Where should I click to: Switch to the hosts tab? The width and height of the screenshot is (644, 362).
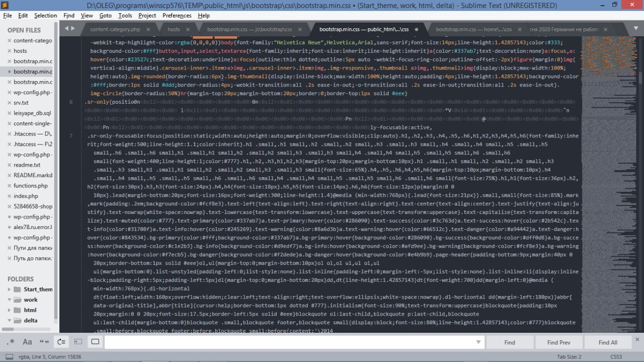174,29
